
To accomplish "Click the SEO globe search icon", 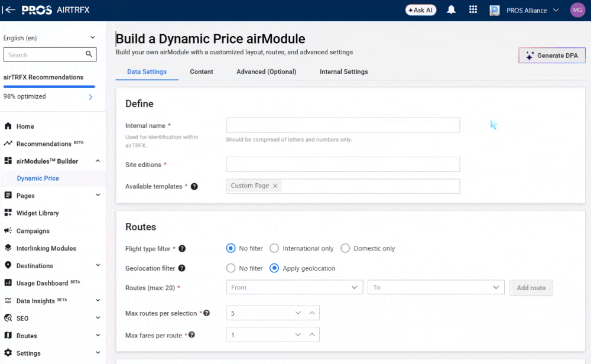I will click(8, 318).
